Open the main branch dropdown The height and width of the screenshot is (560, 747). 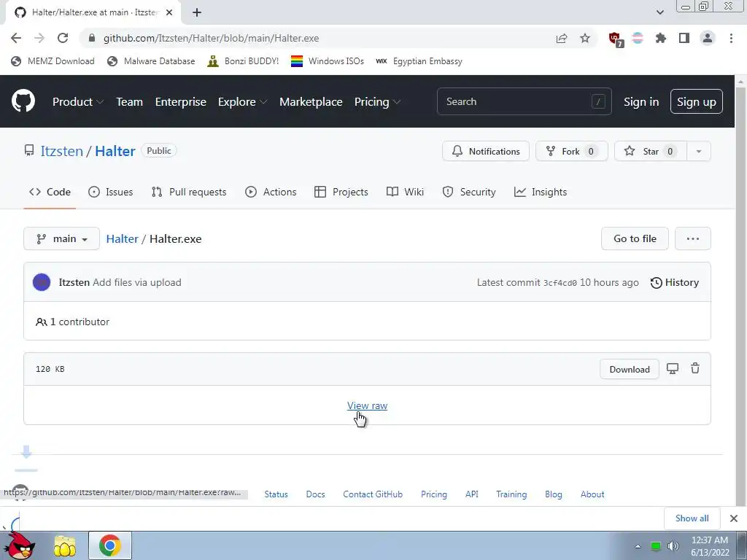coord(61,238)
